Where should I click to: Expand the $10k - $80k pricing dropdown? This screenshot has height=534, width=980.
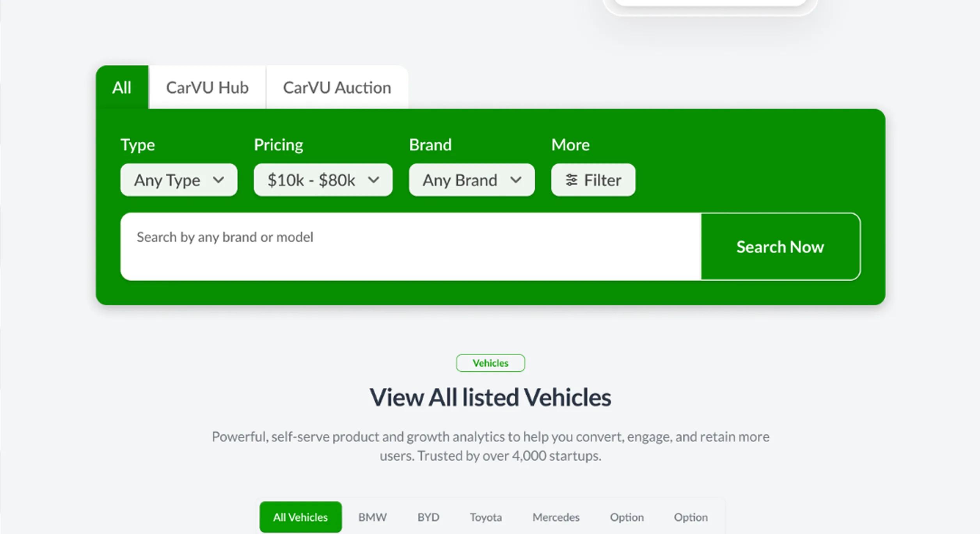pyautogui.click(x=323, y=180)
